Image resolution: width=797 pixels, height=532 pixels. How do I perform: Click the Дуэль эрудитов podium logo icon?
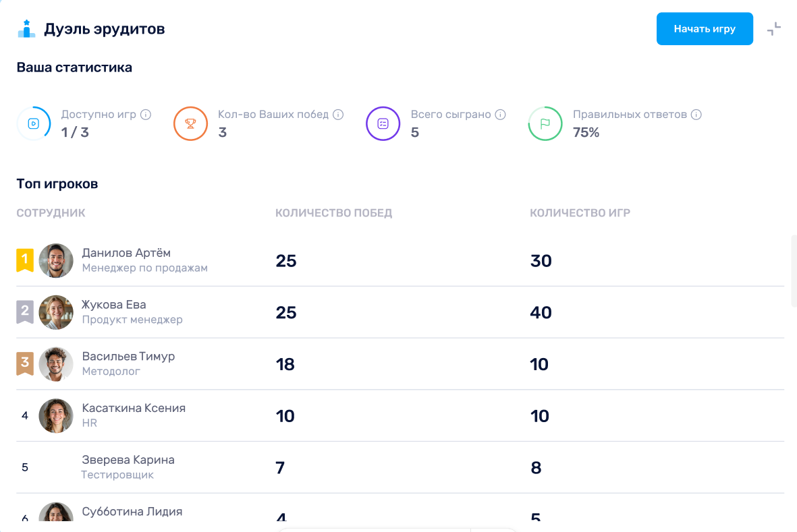point(26,29)
